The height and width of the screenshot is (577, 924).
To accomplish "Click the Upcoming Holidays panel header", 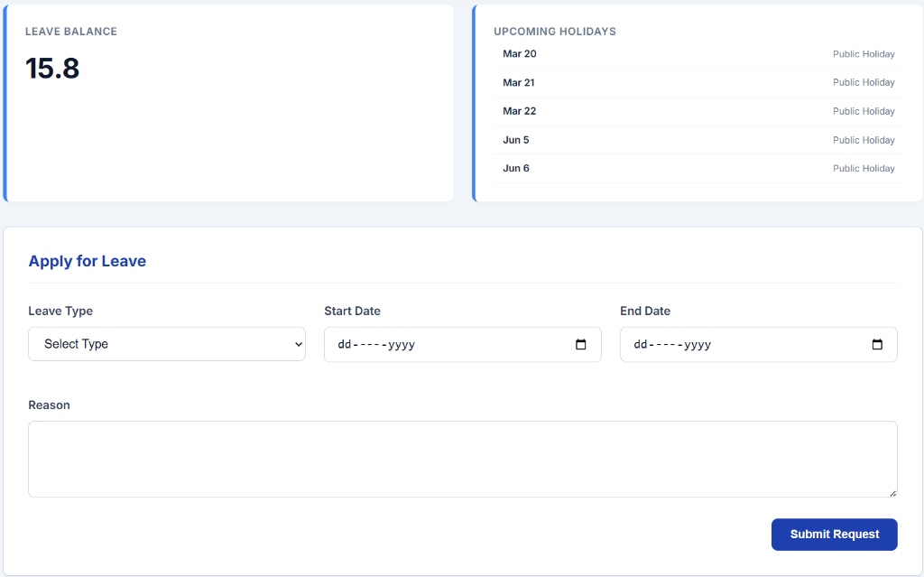I will tap(555, 31).
